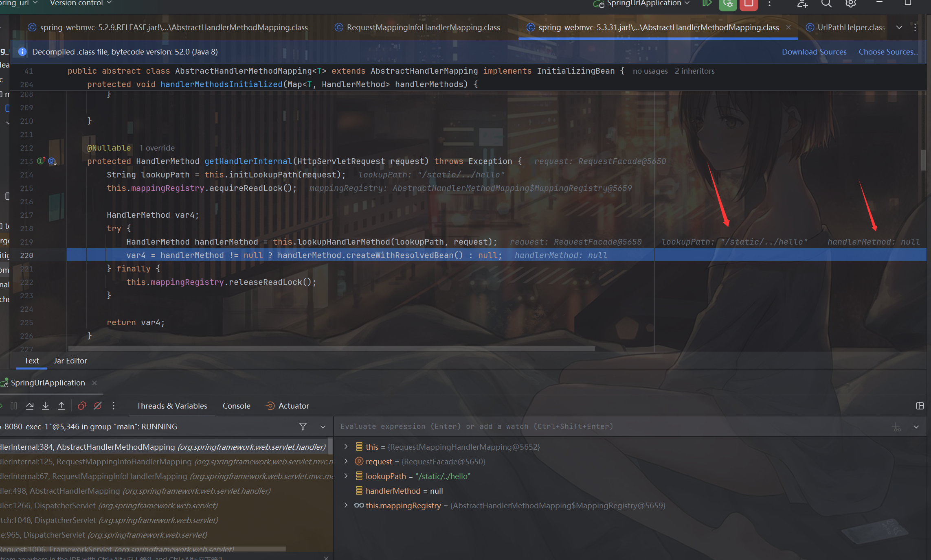Click the Choose Sources link

point(888,52)
